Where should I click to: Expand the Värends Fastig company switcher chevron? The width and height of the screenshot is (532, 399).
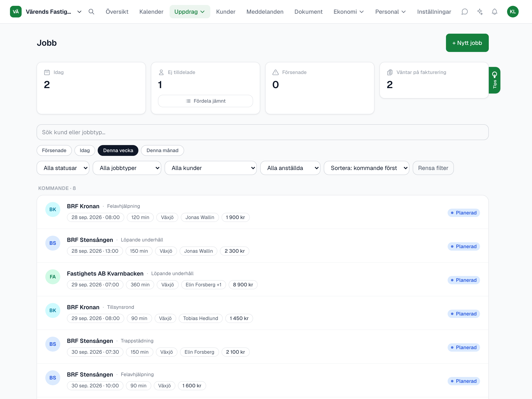[x=79, y=12]
